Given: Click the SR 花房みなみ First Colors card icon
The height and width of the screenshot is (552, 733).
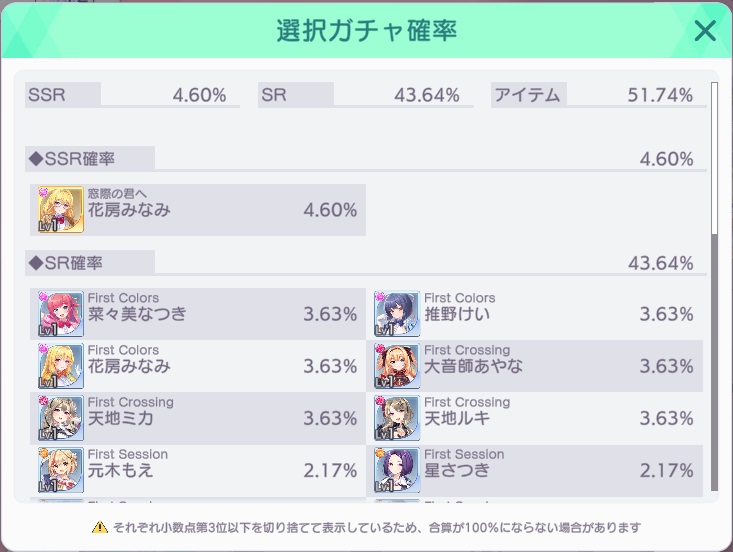Looking at the screenshot, I should [x=61, y=366].
